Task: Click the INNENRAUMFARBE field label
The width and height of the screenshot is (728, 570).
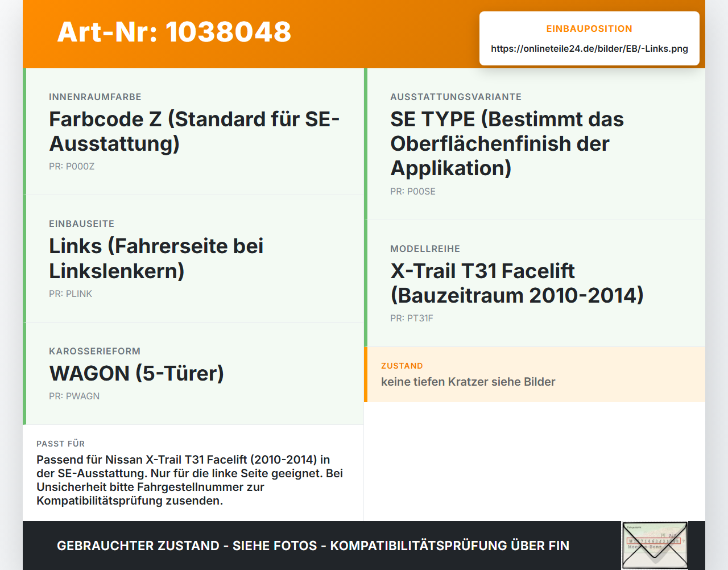Action: click(x=95, y=97)
